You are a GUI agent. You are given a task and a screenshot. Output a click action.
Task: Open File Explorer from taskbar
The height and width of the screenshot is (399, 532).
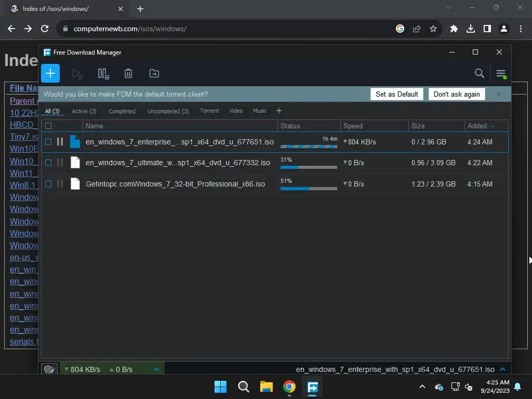tap(267, 387)
